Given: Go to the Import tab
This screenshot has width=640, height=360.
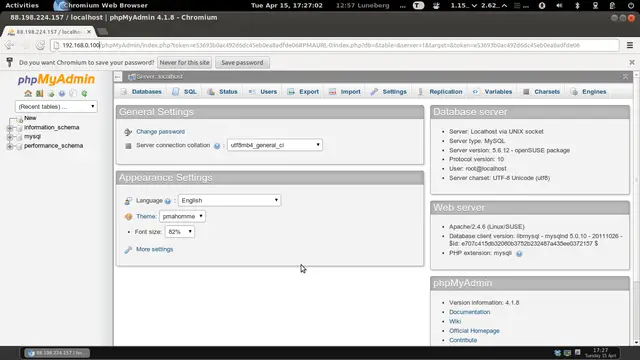Looking at the screenshot, I should (345, 92).
